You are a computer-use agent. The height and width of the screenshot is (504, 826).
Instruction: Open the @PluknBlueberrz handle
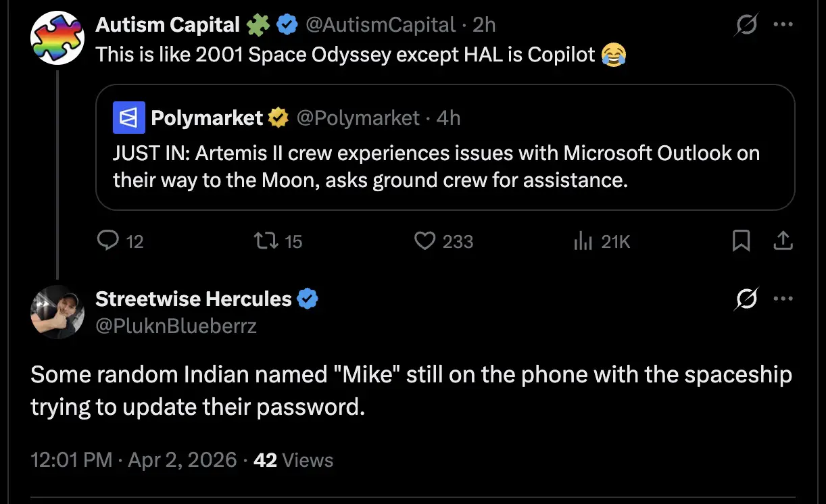coord(176,326)
